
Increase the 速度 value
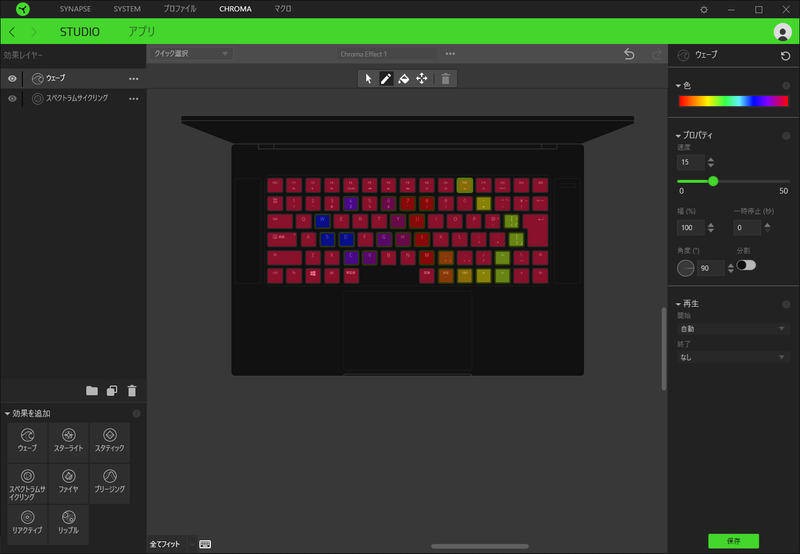coord(711,159)
